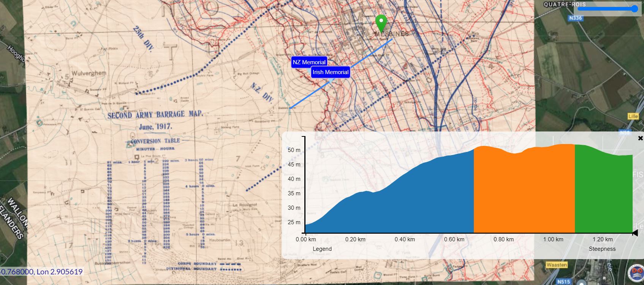This screenshot has height=285, width=644.
Task: Click the Le Rossignol place name
Action: [245, 204]
